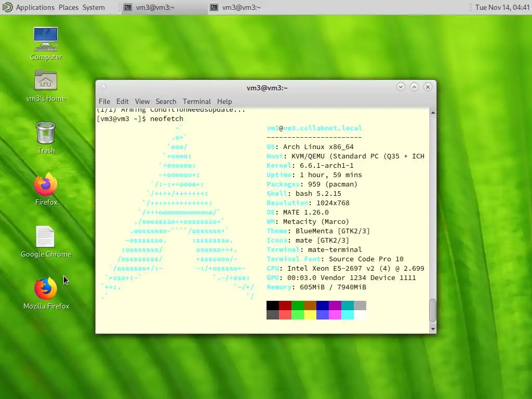Click the window menu dot on the terminal title bar
The image size is (532, 399).
tap(103, 87)
